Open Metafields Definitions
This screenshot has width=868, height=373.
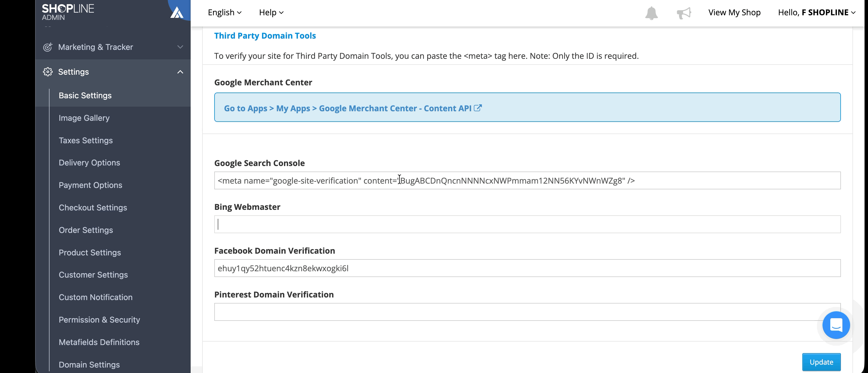coord(99,342)
